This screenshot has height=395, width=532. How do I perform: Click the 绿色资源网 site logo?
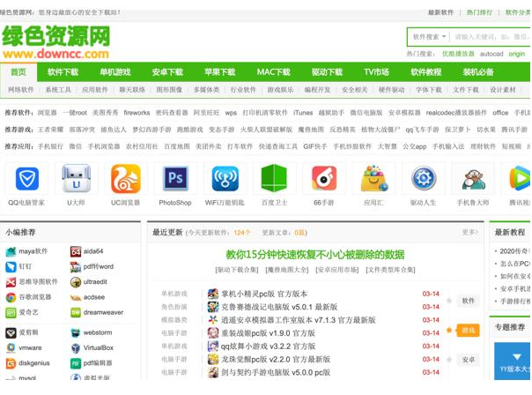pyautogui.click(x=56, y=42)
